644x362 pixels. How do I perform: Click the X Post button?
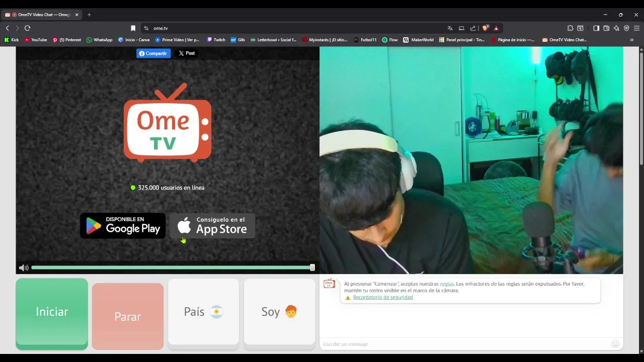pyautogui.click(x=187, y=53)
